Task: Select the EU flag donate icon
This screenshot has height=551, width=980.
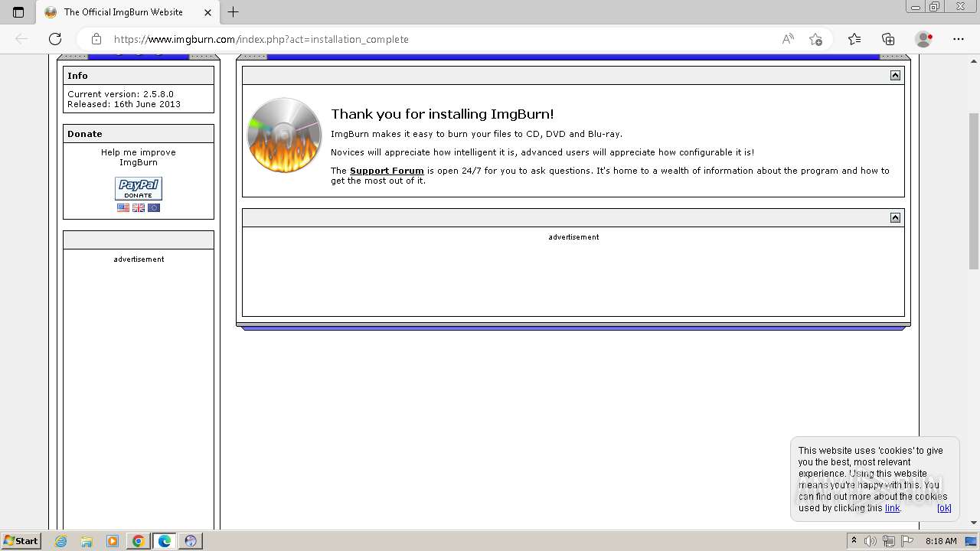Action: click(154, 207)
